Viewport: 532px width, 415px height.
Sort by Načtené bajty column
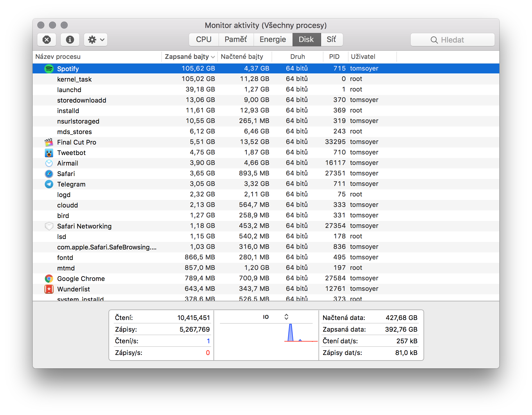[x=245, y=57]
